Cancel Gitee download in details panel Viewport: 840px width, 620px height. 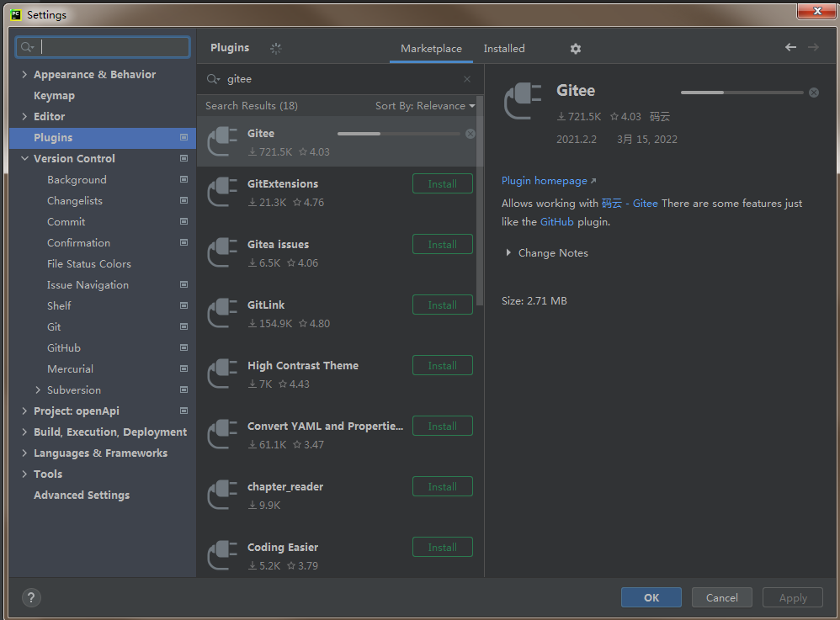click(814, 93)
